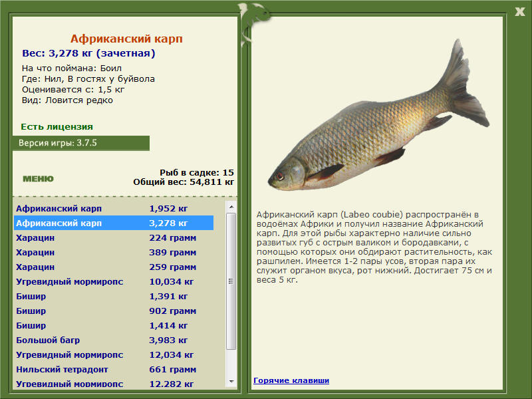
Task: Click the Оценивается с: 1,5 кг line
Action: [73, 90]
